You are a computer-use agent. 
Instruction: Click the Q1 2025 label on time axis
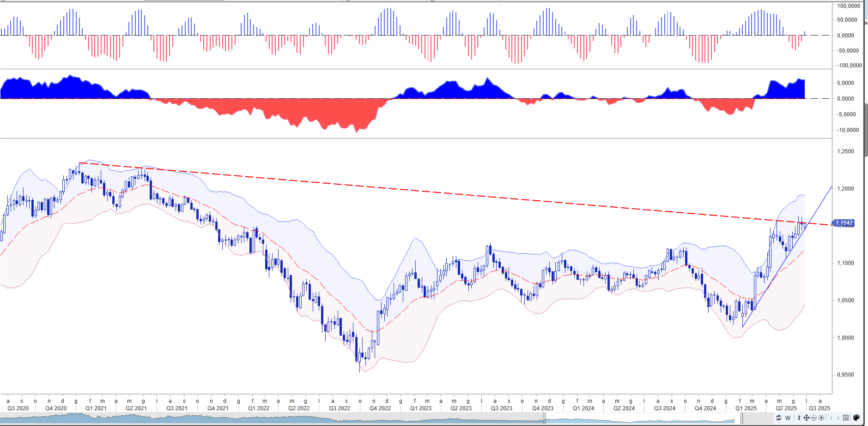coord(746,408)
